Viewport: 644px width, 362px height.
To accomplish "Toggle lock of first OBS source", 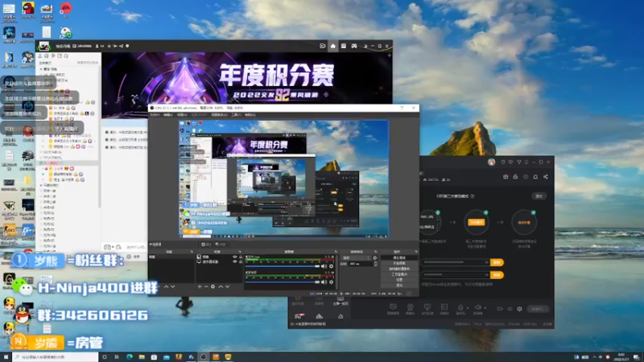I will 241,257.
